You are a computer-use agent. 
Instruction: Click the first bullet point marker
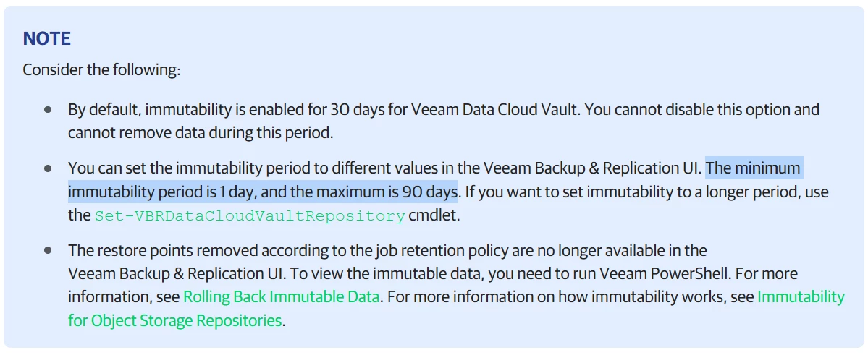click(x=48, y=110)
